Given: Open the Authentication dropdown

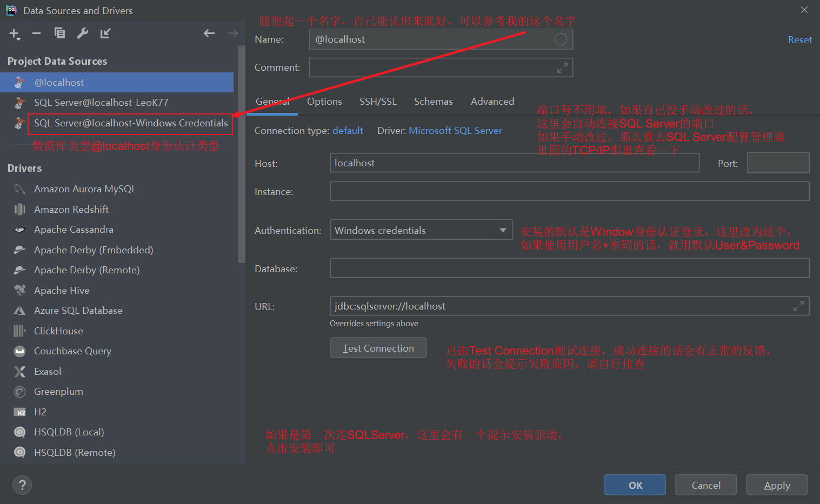Looking at the screenshot, I should pos(421,230).
